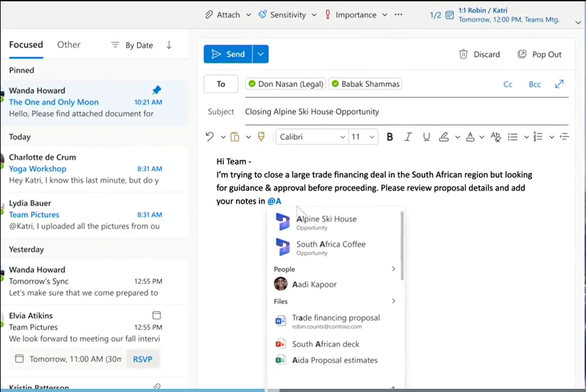Open the Calibri font dropdown
This screenshot has height=392, width=586.
(x=312, y=137)
